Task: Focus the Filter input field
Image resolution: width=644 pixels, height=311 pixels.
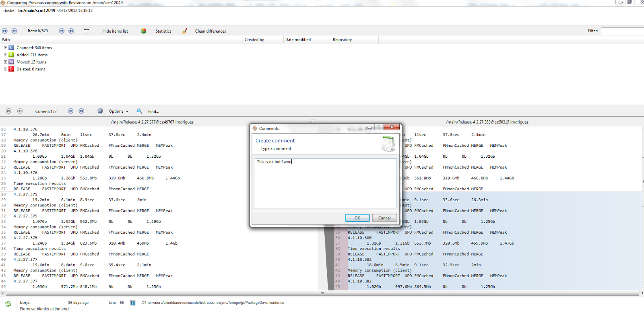Action: pyautogui.click(x=623, y=31)
